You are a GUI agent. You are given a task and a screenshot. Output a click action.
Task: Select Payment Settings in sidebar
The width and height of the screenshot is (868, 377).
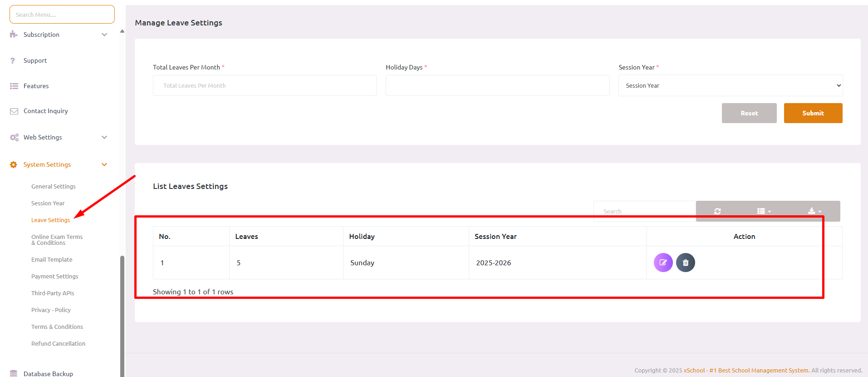(x=54, y=276)
